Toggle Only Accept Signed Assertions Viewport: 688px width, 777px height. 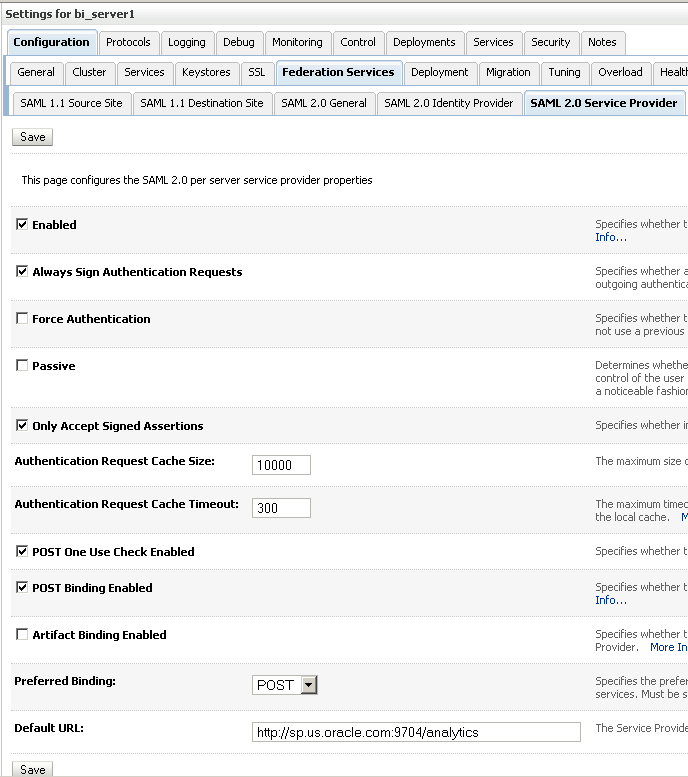(x=22, y=425)
